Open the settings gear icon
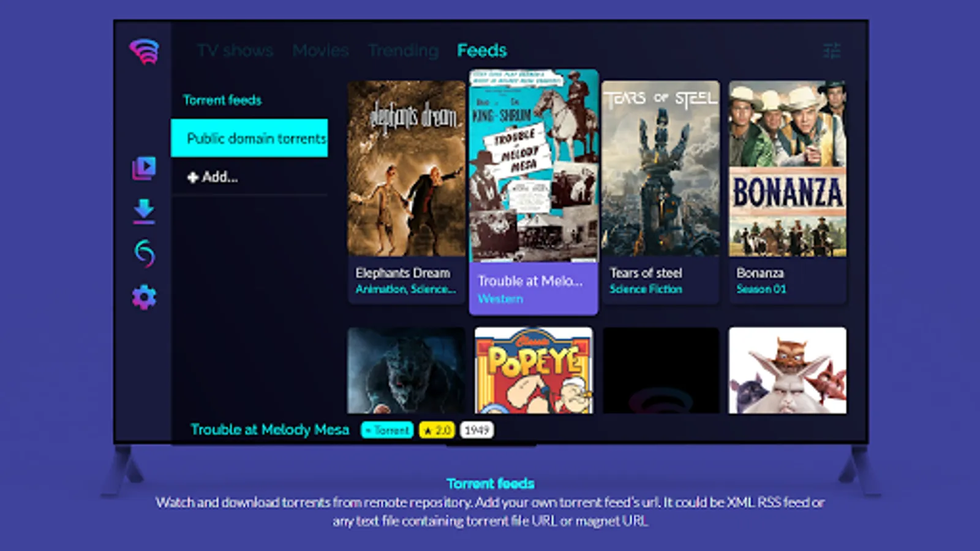The width and height of the screenshot is (980, 551). click(x=144, y=298)
